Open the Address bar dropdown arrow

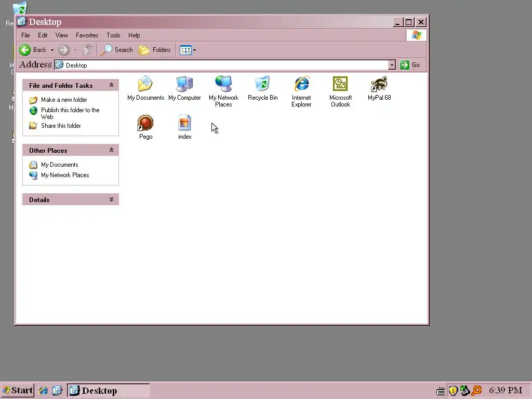coord(392,65)
